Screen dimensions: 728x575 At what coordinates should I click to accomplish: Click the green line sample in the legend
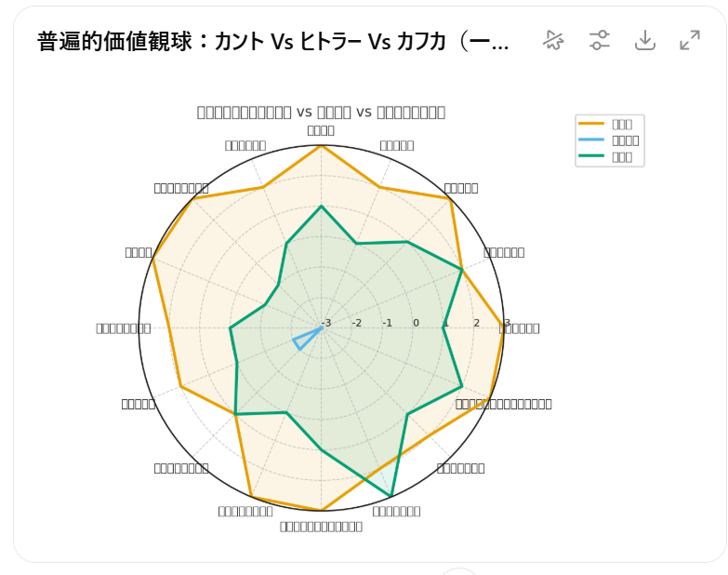click(590, 157)
